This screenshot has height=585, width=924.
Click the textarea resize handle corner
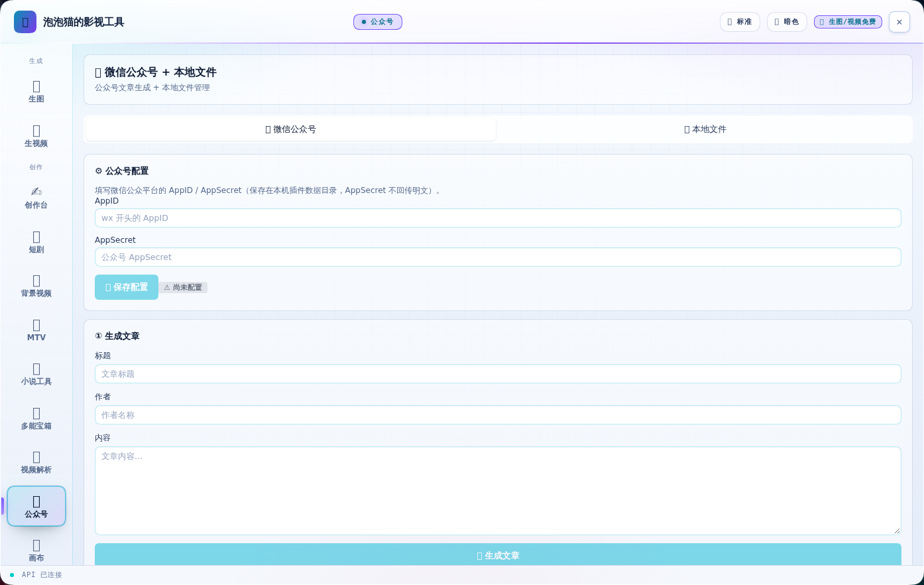897,531
